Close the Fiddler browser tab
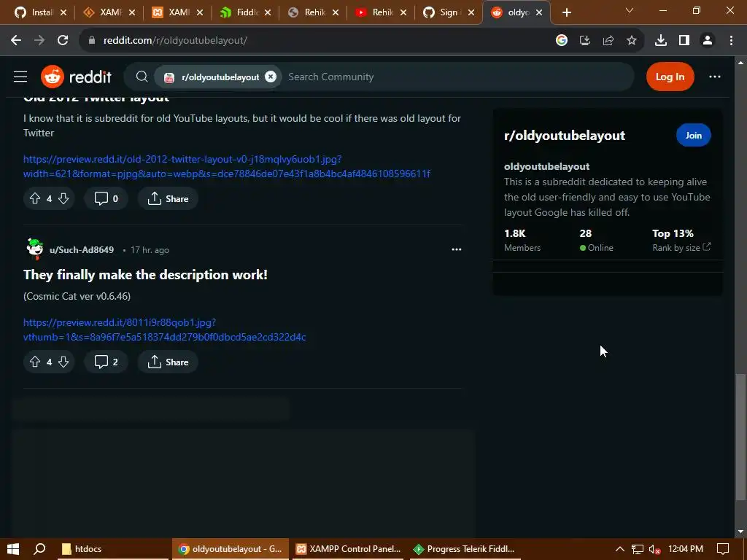 pyautogui.click(x=268, y=12)
